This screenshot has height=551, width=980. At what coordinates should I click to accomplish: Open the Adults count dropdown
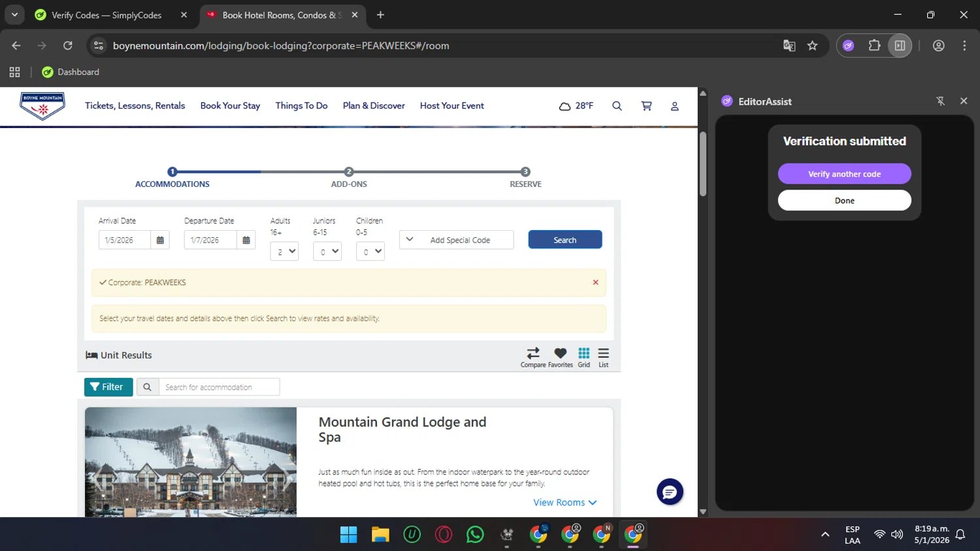[x=284, y=252]
